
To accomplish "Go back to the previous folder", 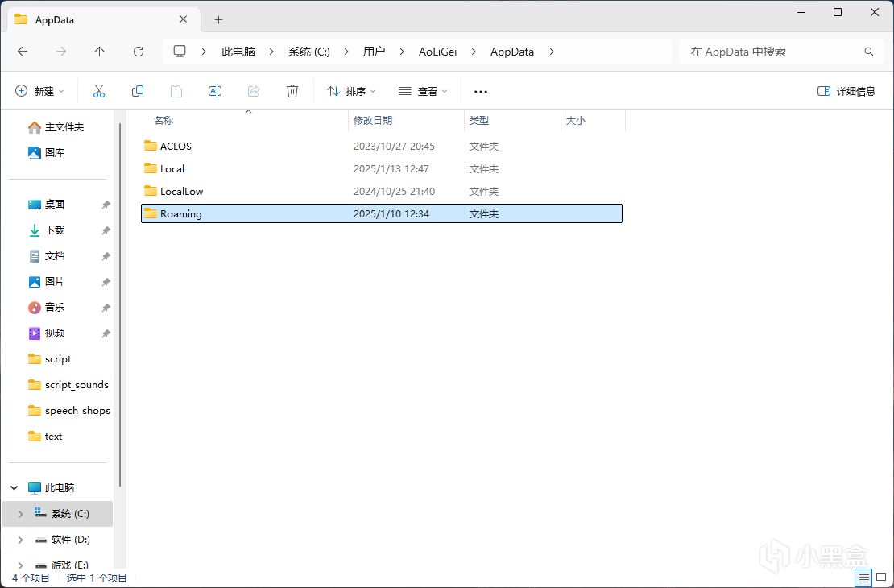I will coord(23,52).
